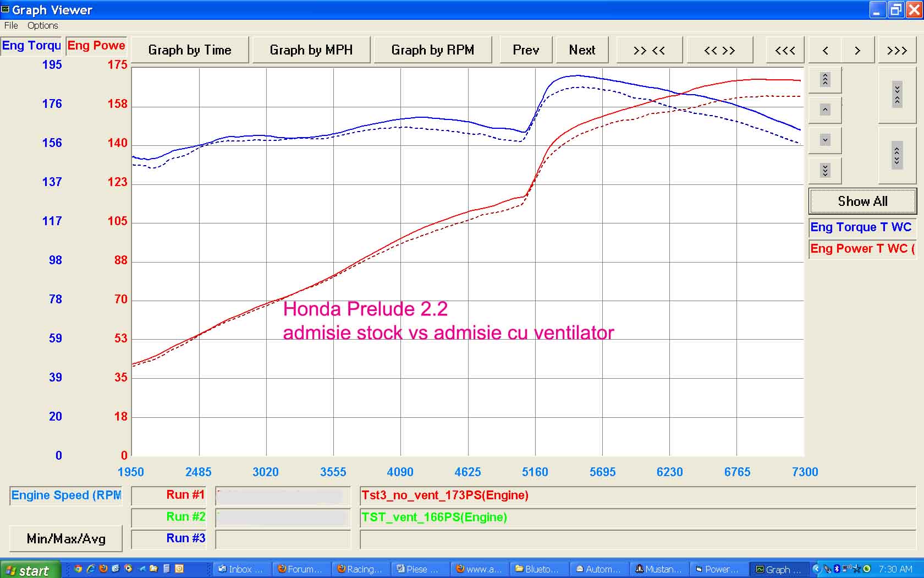The height and width of the screenshot is (578, 924).
Task: Switch to the www.a... Firefox taskbar item
Action: pos(479,569)
